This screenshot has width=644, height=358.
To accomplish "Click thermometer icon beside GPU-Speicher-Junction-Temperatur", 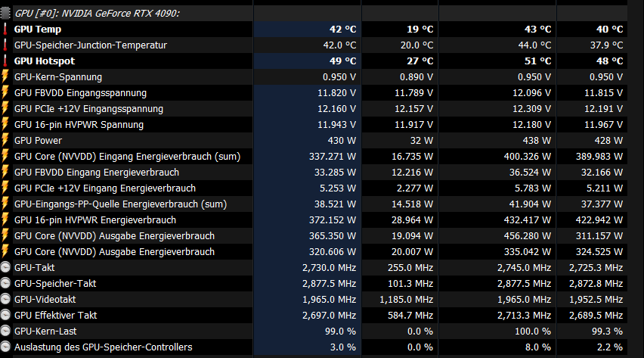I will (x=5, y=45).
